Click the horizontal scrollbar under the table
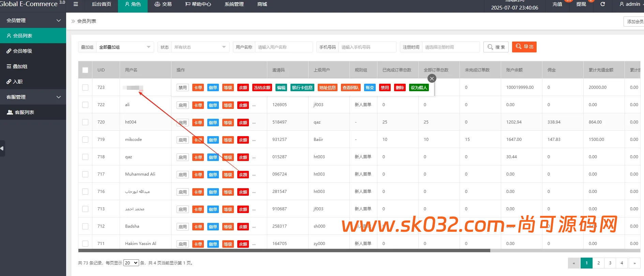Image resolution: width=644 pixels, height=276 pixels. [284, 250]
